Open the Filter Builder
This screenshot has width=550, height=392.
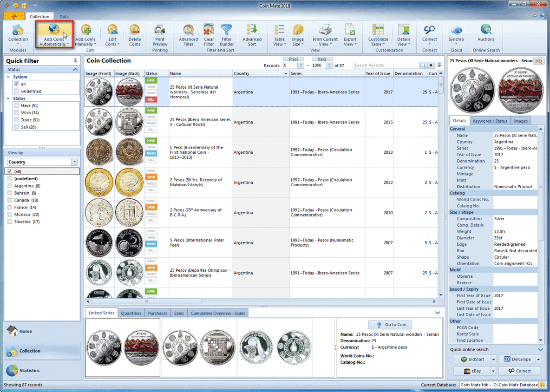pyautogui.click(x=227, y=31)
